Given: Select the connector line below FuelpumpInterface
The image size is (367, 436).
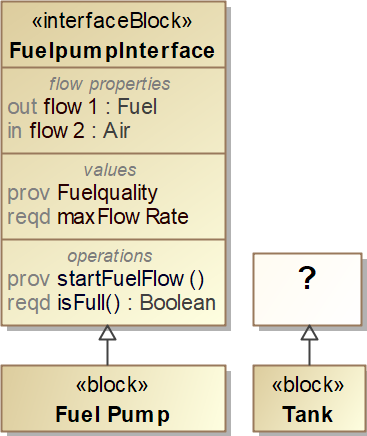Looking at the screenshot, I should (107, 353).
